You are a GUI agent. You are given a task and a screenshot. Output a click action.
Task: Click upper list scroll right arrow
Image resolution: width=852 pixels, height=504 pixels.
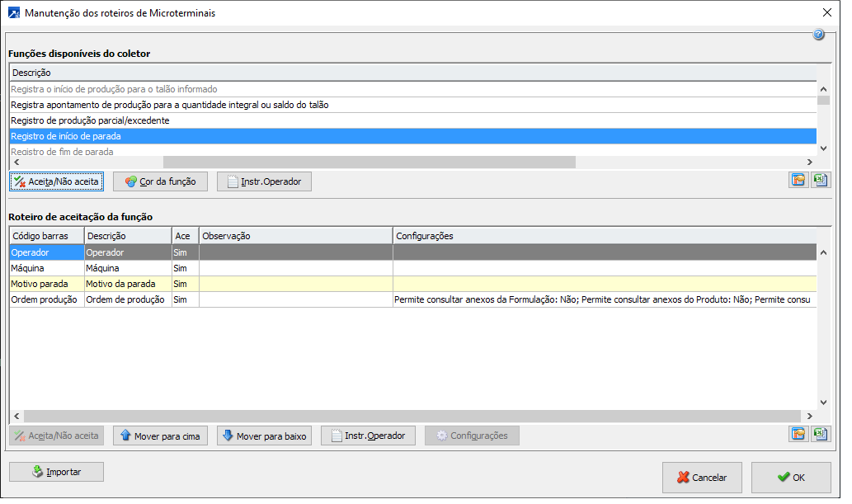tap(810, 162)
